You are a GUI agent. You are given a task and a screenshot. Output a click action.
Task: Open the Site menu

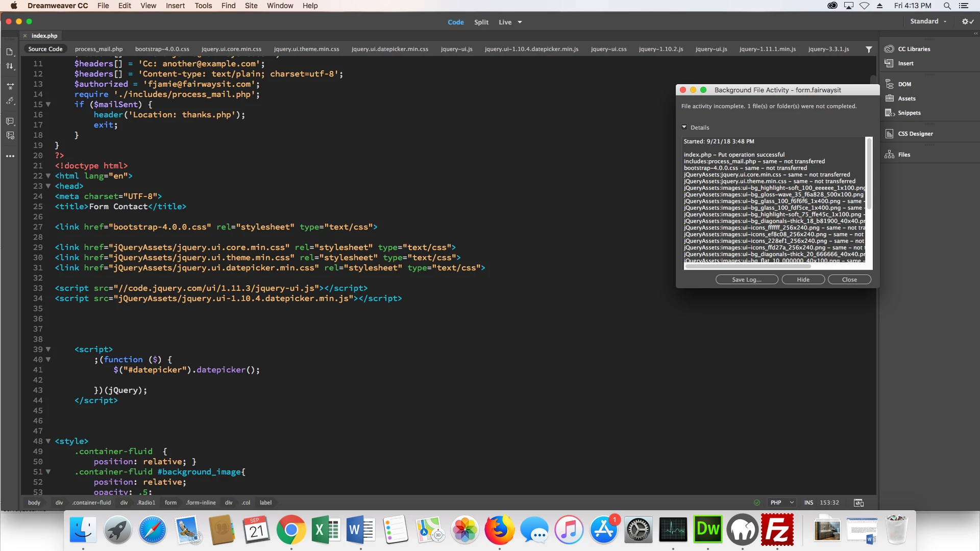coord(251,6)
